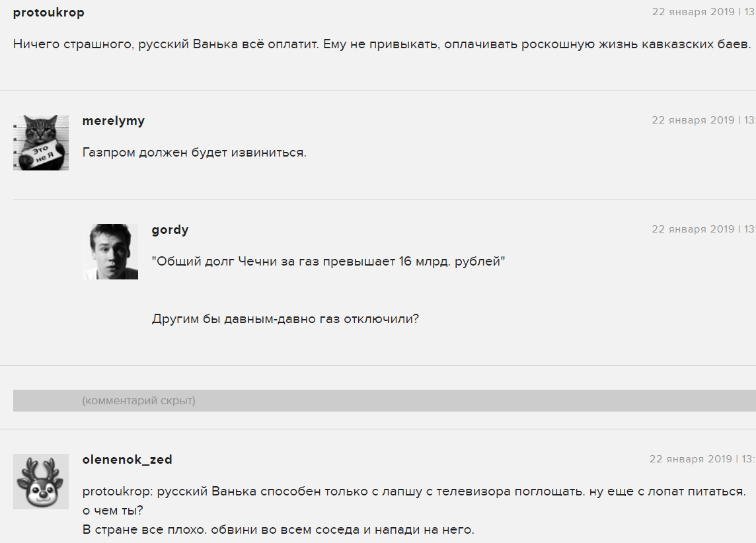Open olenenok_zed's deer avatar
756x543 pixels.
41,482
